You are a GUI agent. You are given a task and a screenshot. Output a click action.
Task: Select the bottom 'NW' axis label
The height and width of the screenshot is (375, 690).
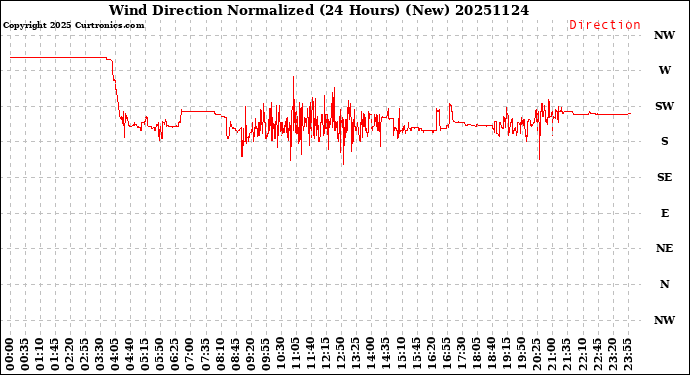pyautogui.click(x=664, y=320)
